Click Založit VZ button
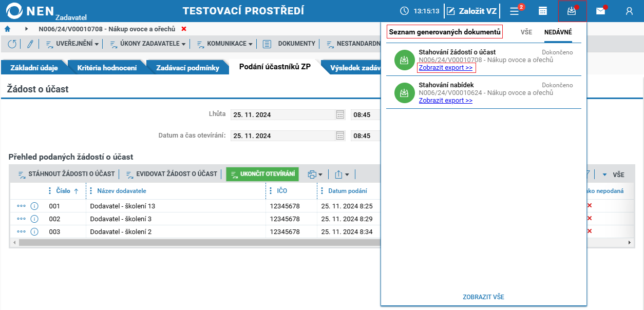The height and width of the screenshot is (310, 644). [471, 11]
